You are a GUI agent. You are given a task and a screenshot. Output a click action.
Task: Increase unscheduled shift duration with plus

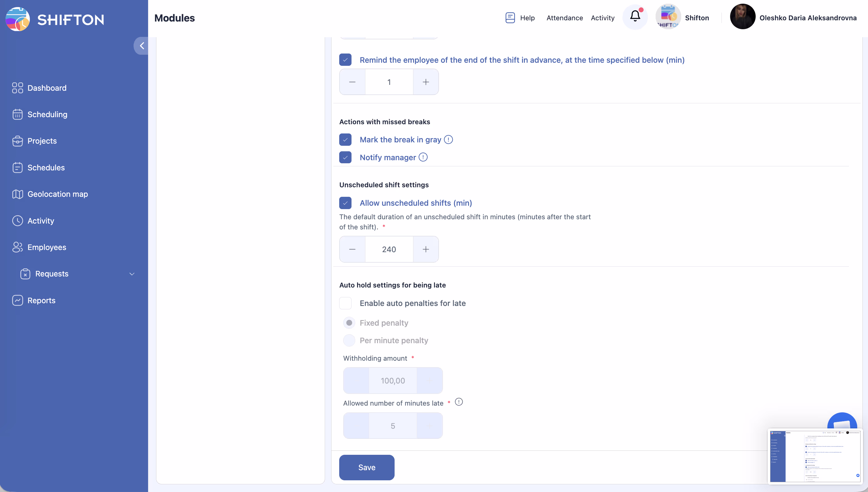point(426,249)
